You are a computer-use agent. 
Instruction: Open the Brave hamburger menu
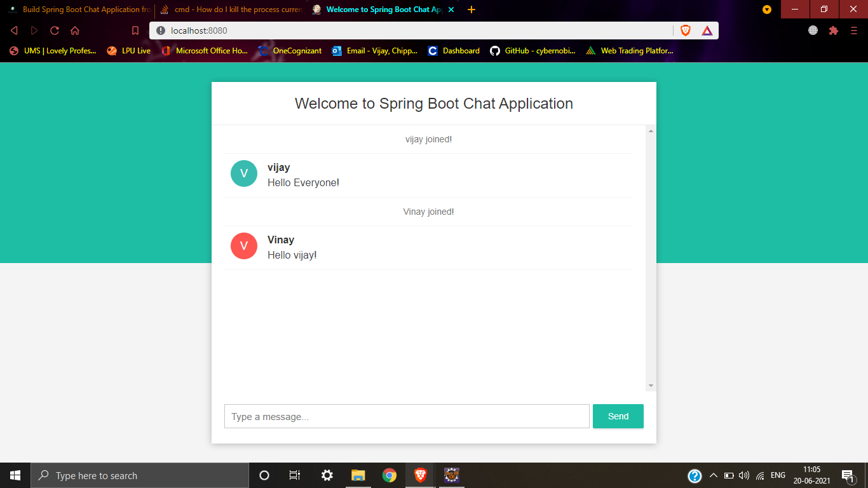(853, 30)
